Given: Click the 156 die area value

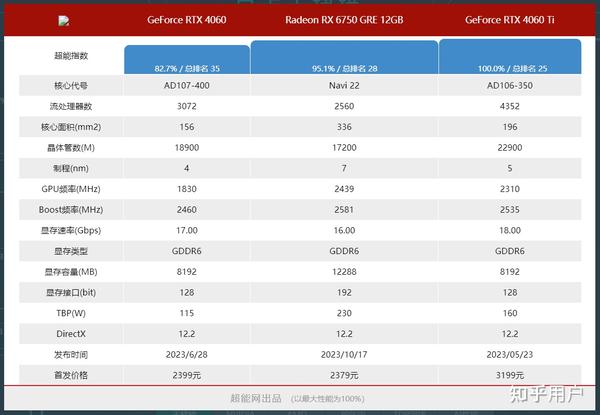Looking at the screenshot, I should 187,127.
